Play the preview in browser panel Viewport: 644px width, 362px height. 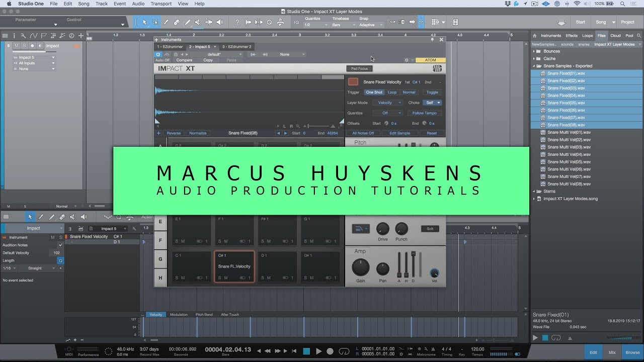[x=535, y=338]
